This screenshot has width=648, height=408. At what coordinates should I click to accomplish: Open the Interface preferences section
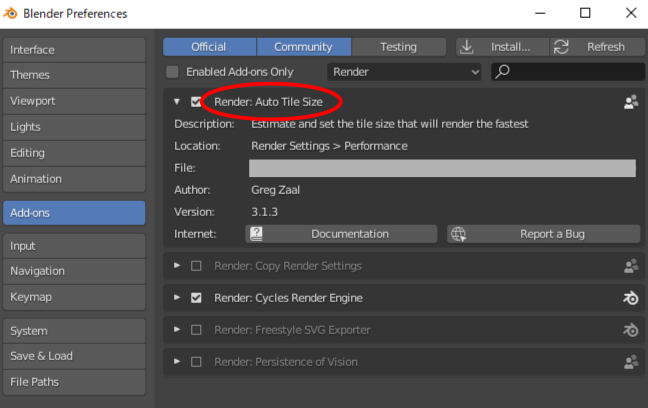pyautogui.click(x=74, y=50)
